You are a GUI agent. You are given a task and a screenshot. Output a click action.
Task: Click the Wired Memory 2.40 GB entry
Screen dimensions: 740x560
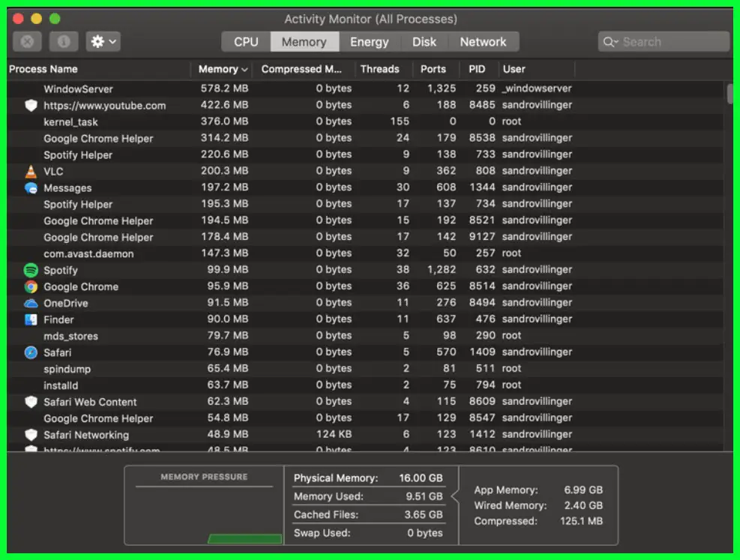point(538,505)
